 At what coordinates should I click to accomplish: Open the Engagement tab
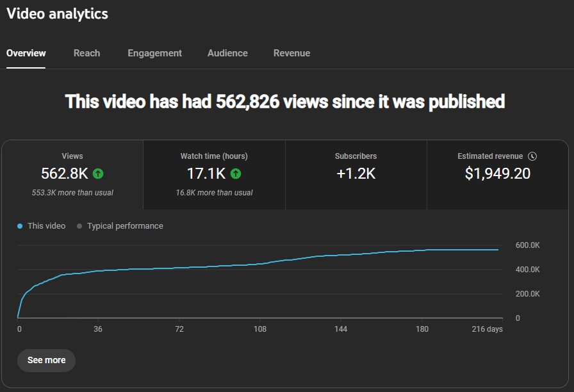[154, 53]
